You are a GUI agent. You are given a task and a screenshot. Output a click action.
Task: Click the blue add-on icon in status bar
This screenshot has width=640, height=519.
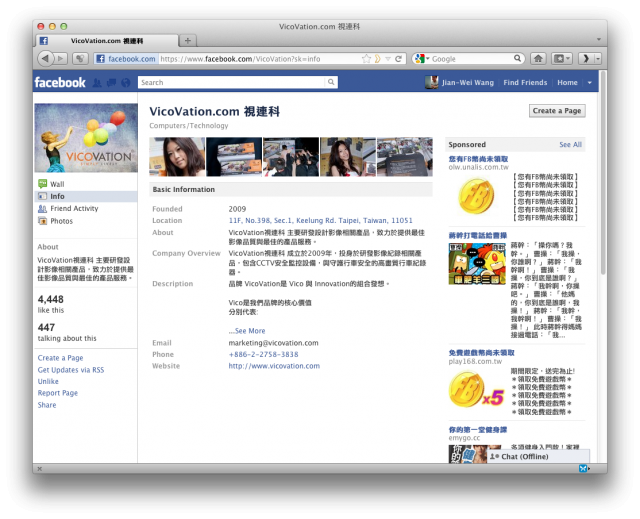[x=583, y=468]
